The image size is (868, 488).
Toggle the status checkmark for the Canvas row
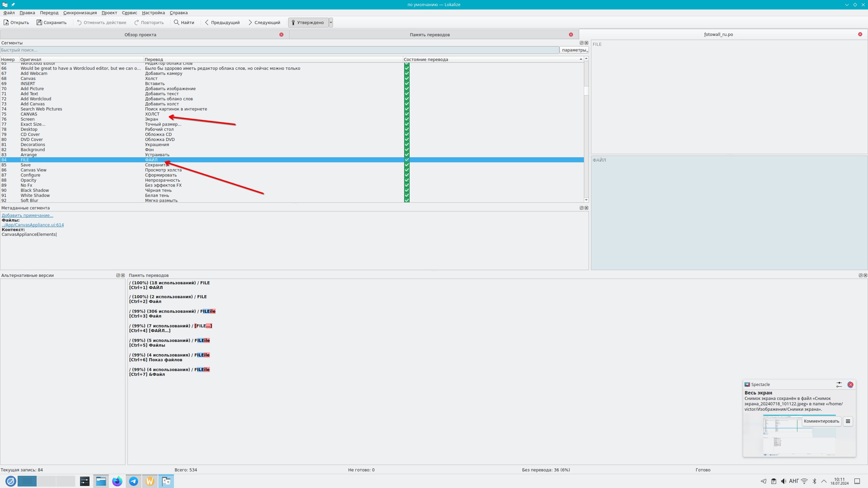pyautogui.click(x=407, y=79)
